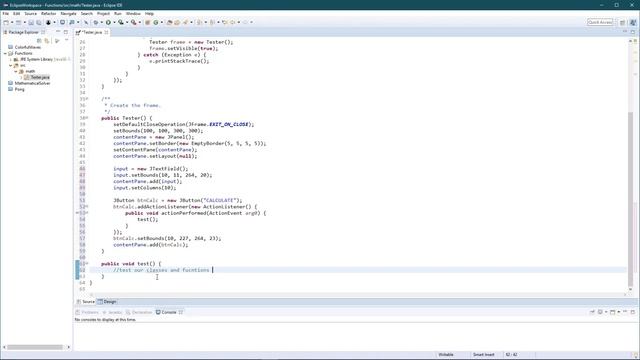This screenshot has width=640, height=360.
Task: Collapse the code fold at line 61
Action: click(x=87, y=264)
